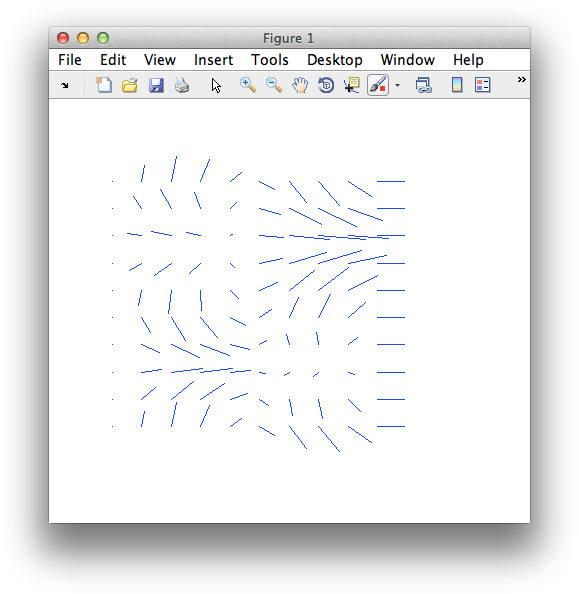Open a file with the folder icon
The width and height of the screenshot is (579, 594).
pyautogui.click(x=130, y=85)
